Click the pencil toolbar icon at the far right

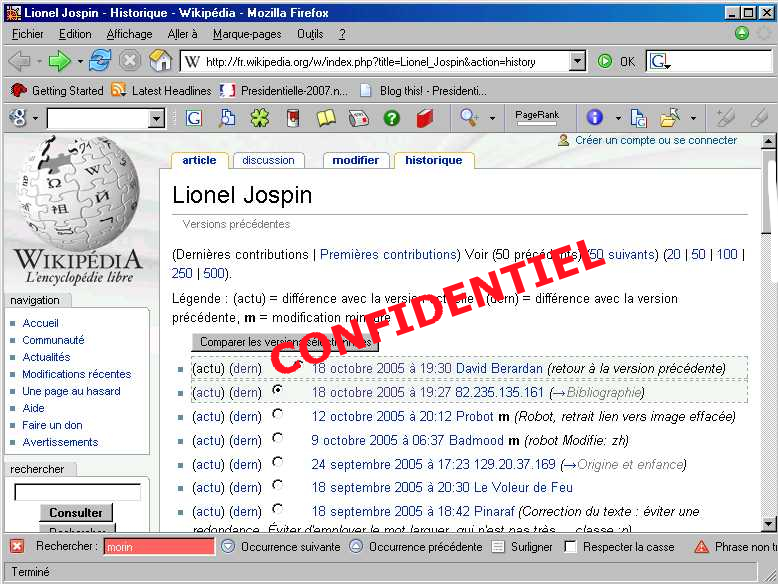(x=759, y=118)
